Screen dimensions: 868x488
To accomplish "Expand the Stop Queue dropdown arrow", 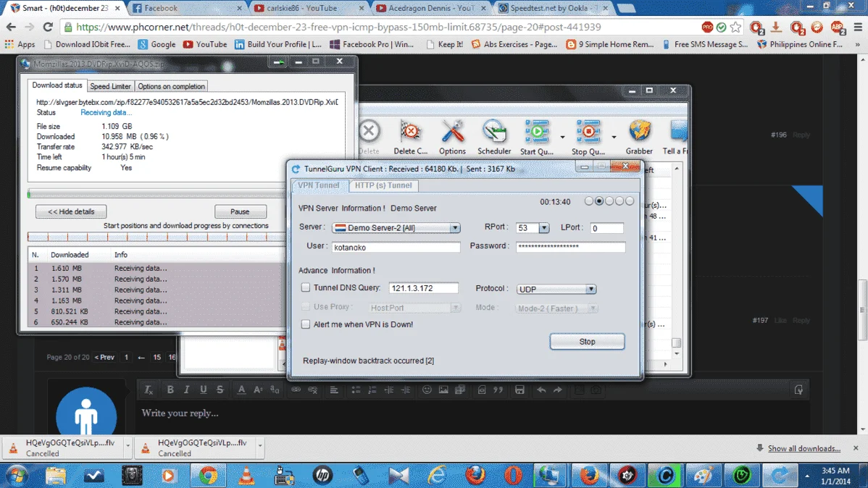I will coord(614,137).
